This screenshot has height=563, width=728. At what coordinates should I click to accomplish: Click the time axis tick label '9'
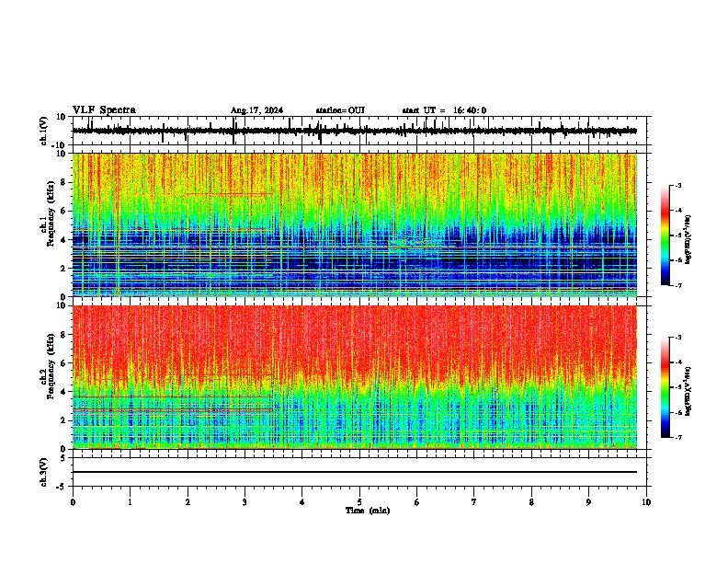tap(589, 502)
